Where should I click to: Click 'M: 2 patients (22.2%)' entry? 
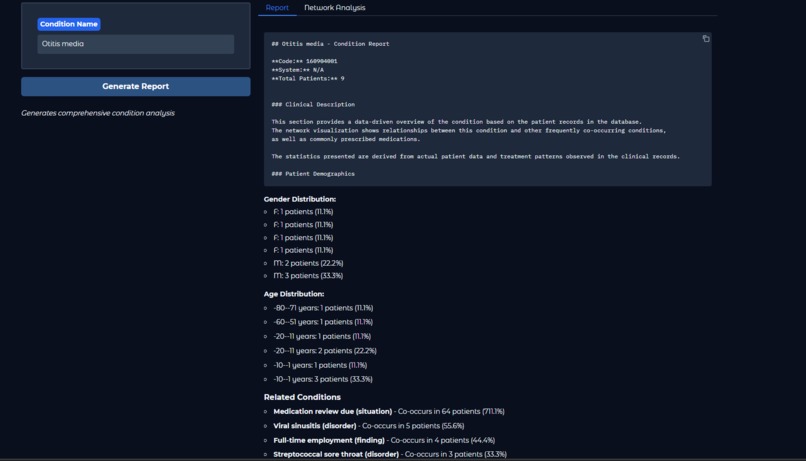point(308,263)
